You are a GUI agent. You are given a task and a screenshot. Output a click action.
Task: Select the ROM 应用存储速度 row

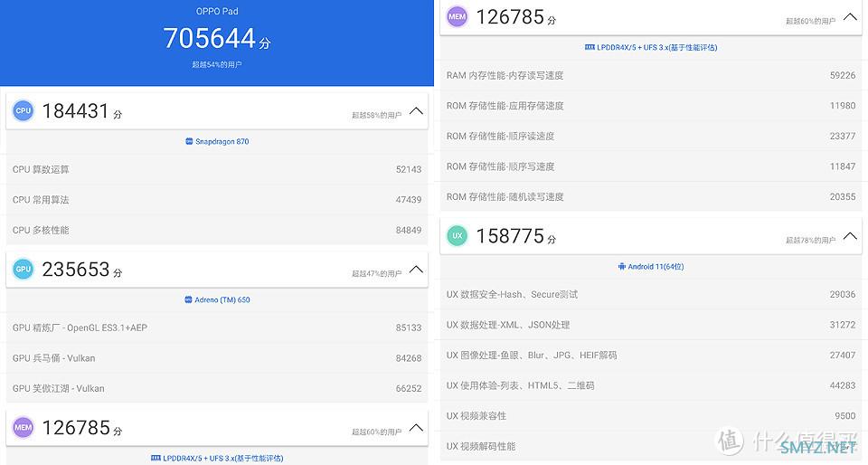[x=651, y=106]
